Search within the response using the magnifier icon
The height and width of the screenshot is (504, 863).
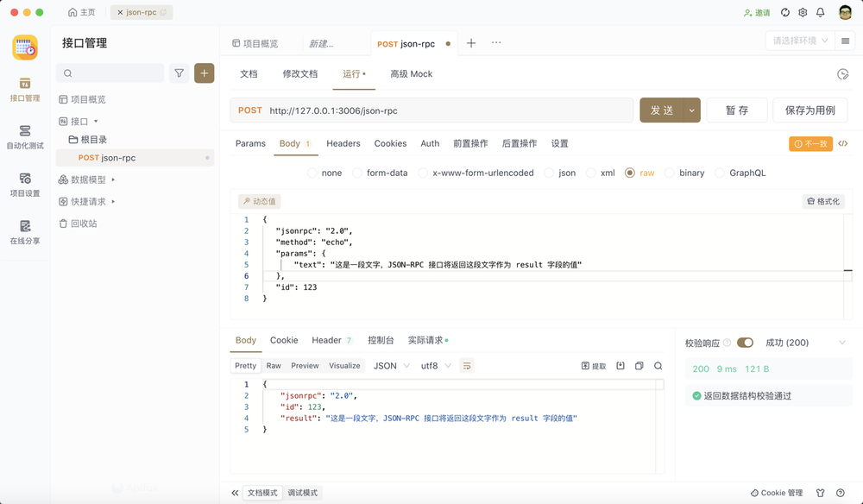coord(658,366)
